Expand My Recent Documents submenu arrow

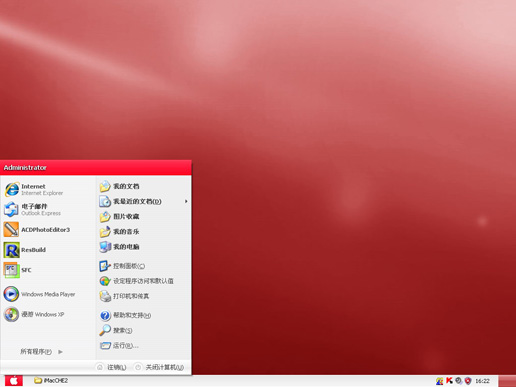tap(186, 201)
